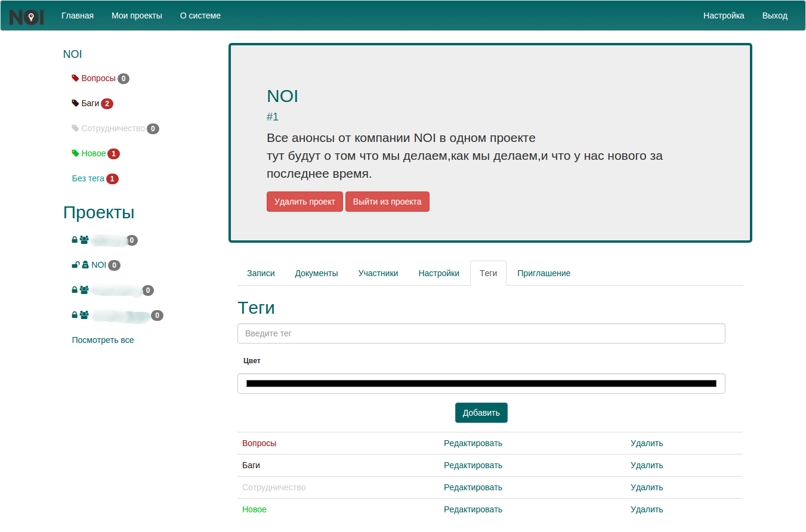Click the Удалить проект button
Image resolution: width=806 pixels, height=532 pixels.
pyautogui.click(x=305, y=202)
